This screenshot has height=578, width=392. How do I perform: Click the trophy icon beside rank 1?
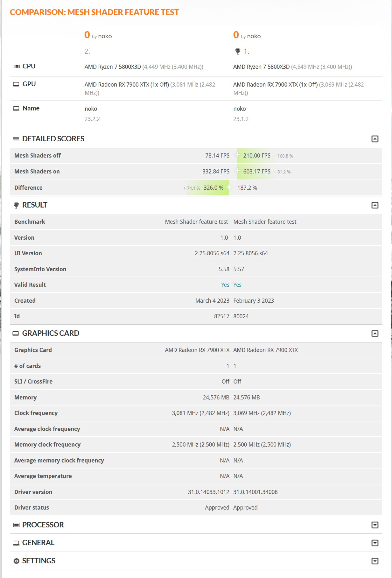click(x=238, y=51)
